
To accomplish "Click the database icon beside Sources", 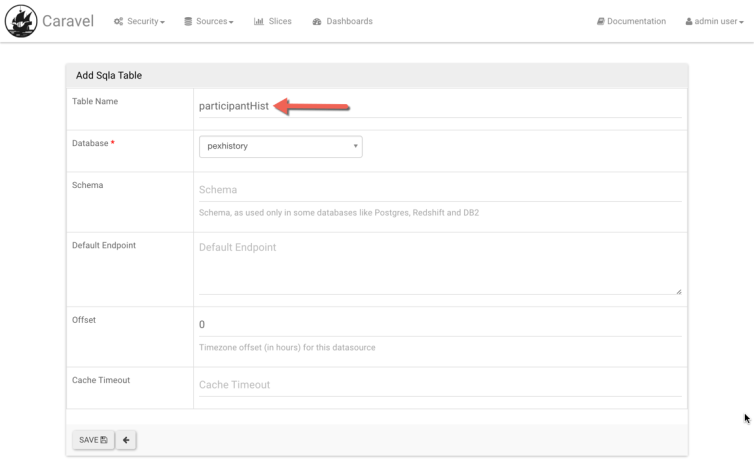I will click(188, 22).
